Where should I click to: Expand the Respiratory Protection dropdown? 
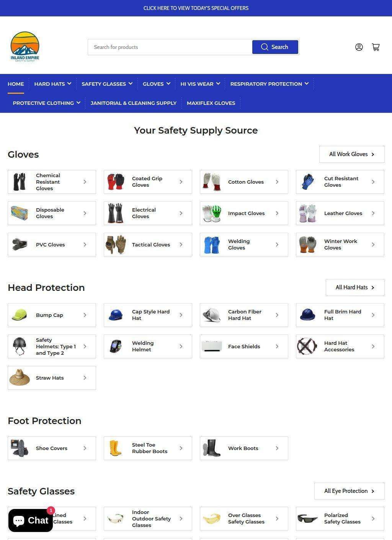(x=269, y=84)
